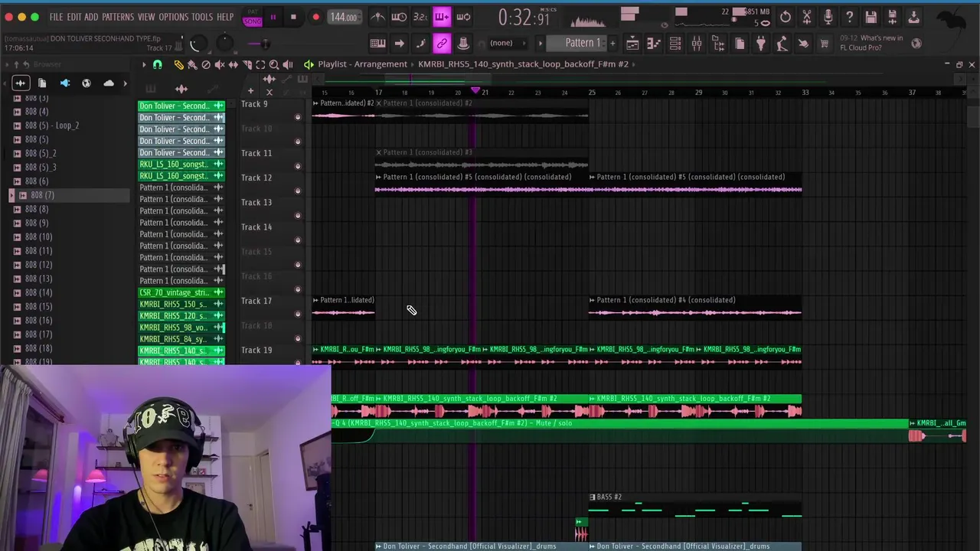The width and height of the screenshot is (980, 551).
Task: Open the Mixer view
Action: [x=697, y=44]
